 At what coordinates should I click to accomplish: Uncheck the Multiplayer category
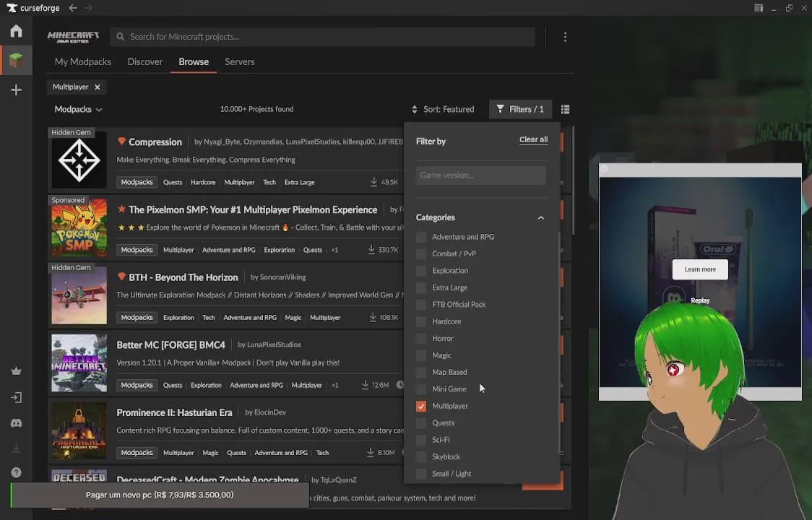421,406
